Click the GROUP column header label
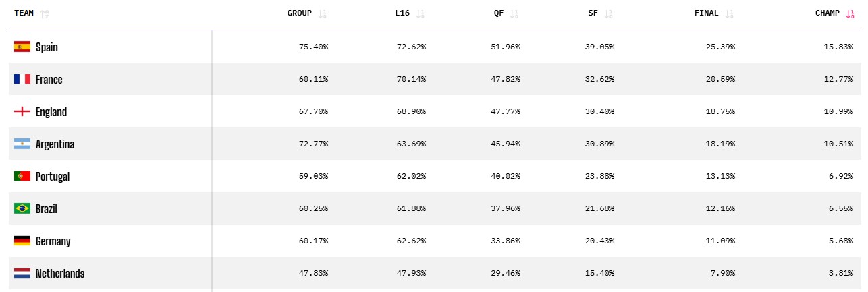The image size is (868, 292). click(x=299, y=13)
